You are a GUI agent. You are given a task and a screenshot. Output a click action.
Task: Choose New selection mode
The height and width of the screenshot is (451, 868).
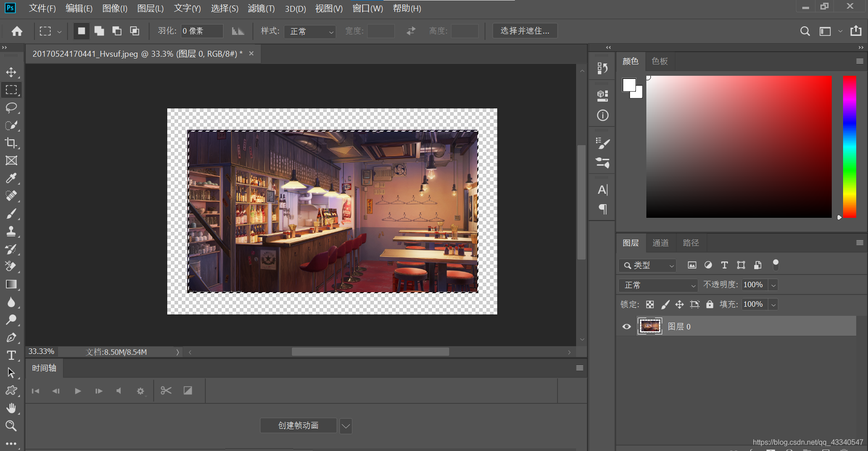coord(82,31)
